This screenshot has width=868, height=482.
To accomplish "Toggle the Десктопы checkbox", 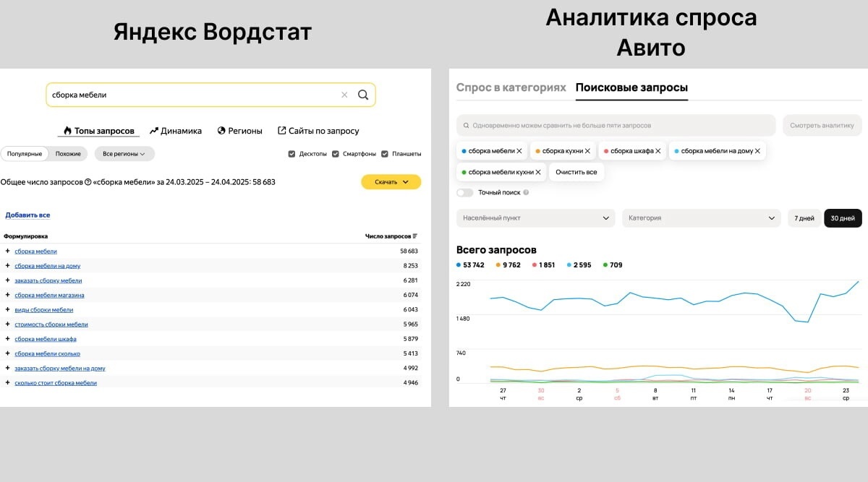I will coord(292,154).
